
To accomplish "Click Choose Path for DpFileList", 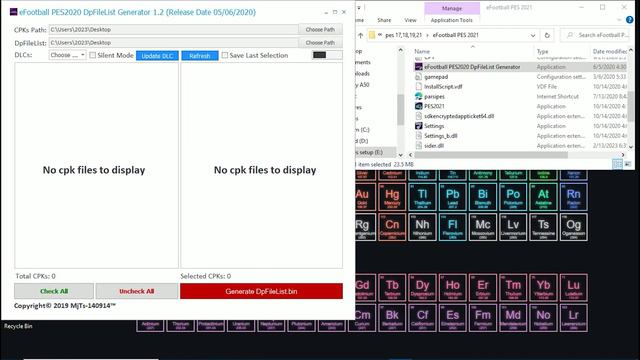I will [320, 42].
